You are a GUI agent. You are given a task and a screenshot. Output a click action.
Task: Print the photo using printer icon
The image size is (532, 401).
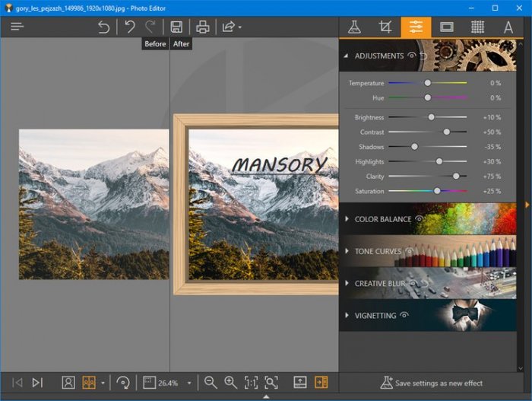pyautogui.click(x=203, y=27)
